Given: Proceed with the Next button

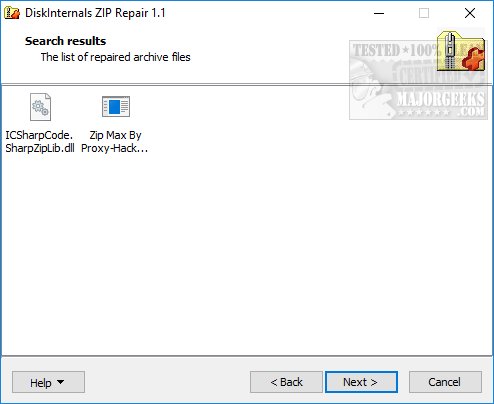Looking at the screenshot, I should click(361, 382).
